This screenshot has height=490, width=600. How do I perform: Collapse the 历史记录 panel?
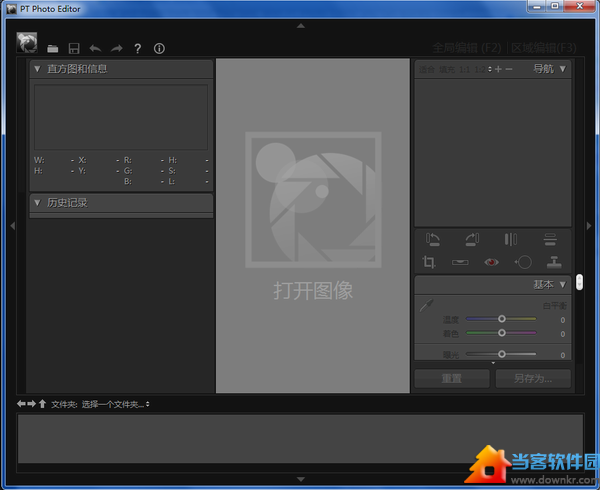coord(37,203)
